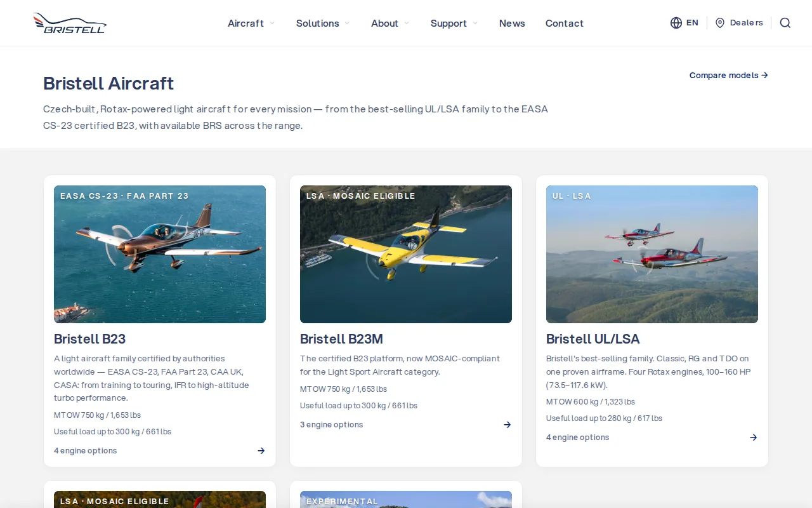Click '3 engine options' under Bristell B23M
Image resolution: width=812 pixels, height=508 pixels.
click(332, 425)
